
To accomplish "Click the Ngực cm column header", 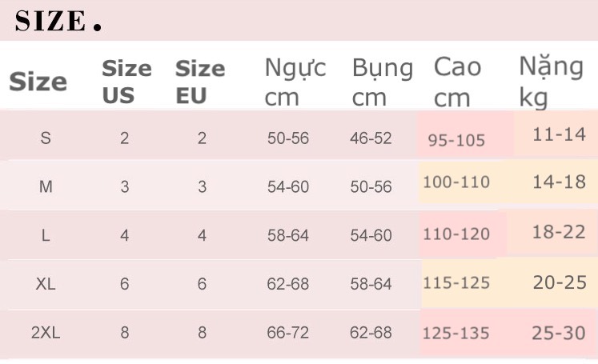I will [295, 82].
